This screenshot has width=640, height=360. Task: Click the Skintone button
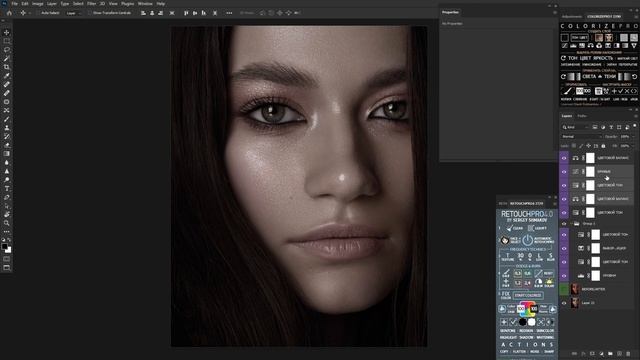pyautogui.click(x=508, y=331)
